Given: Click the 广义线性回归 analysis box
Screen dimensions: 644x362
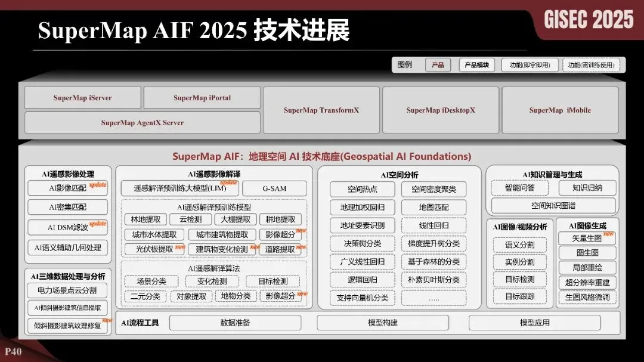Looking at the screenshot, I should pos(363,262).
